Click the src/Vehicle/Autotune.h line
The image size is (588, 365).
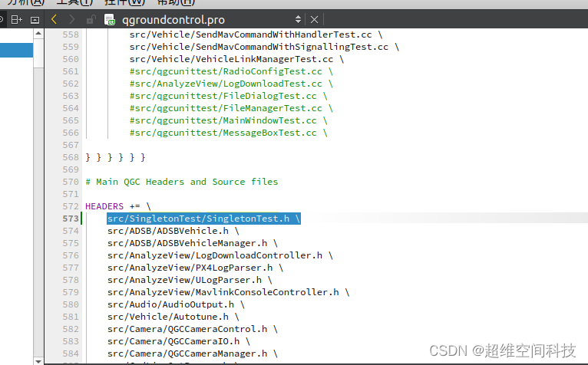coord(173,317)
